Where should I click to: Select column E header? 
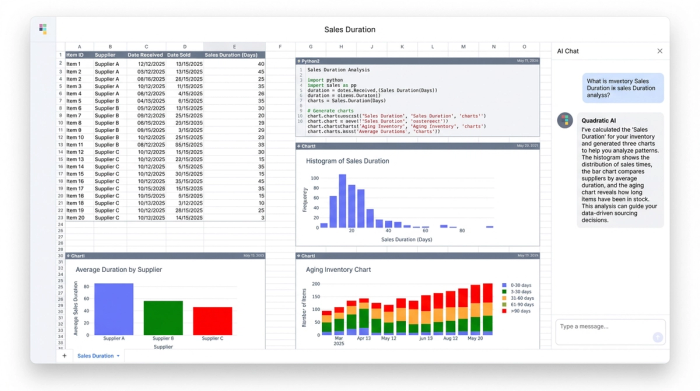pyautogui.click(x=234, y=46)
